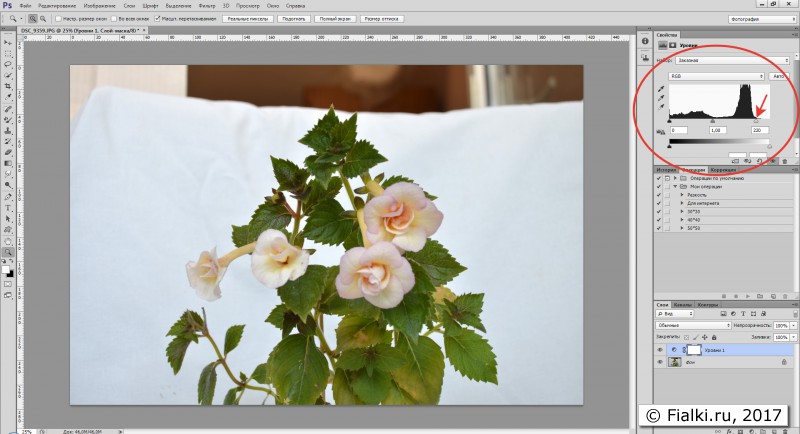
Task: Pick the black point eyedropper in Levels
Action: point(662,89)
